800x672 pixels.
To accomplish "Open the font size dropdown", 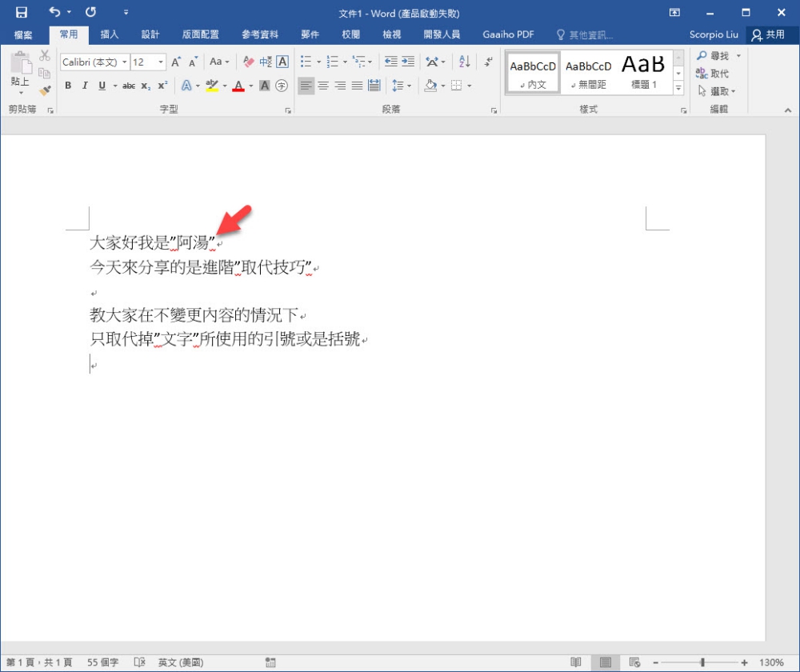I will 161,62.
